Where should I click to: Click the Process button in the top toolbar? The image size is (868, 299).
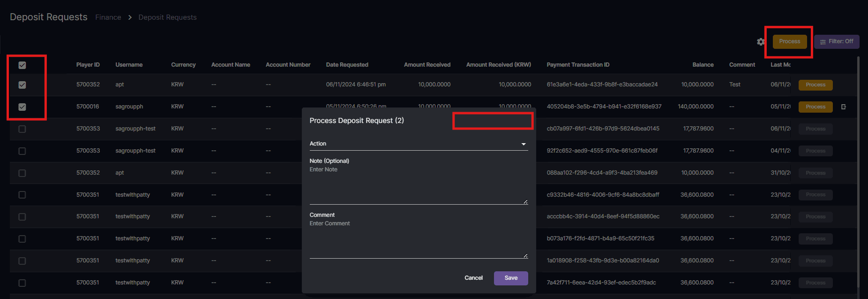pyautogui.click(x=790, y=42)
